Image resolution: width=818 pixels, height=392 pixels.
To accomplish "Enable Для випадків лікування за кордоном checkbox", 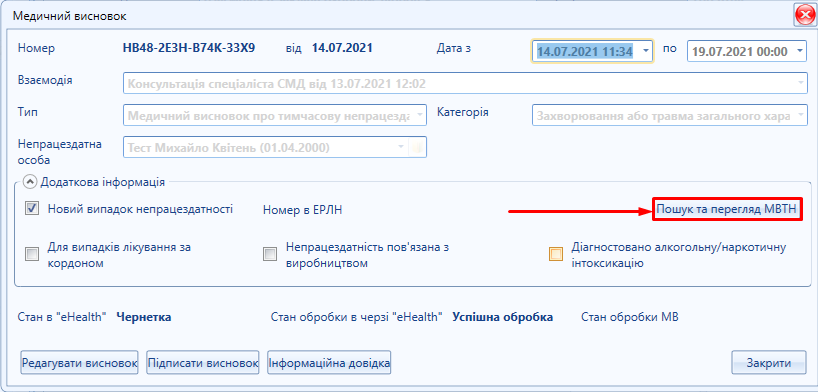I will [x=32, y=255].
